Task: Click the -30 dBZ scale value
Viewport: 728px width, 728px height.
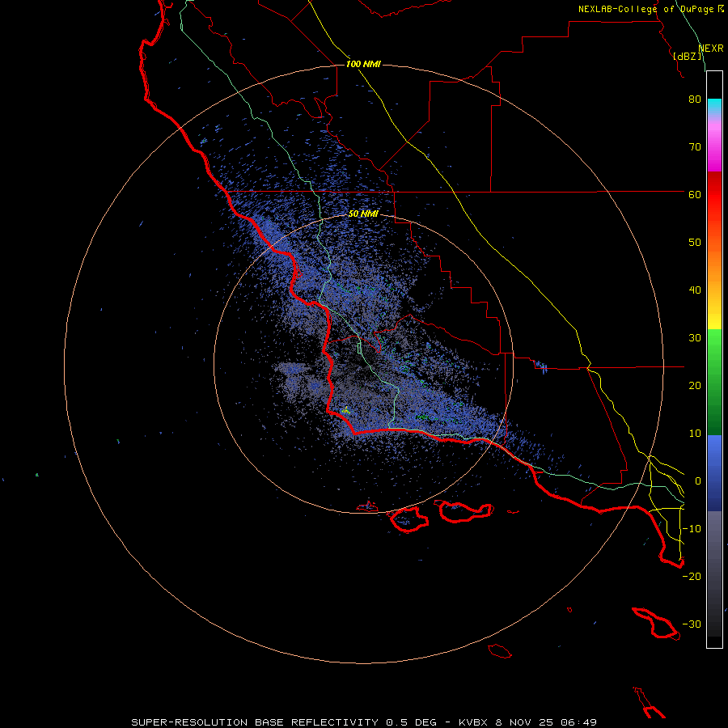Action: [x=692, y=624]
